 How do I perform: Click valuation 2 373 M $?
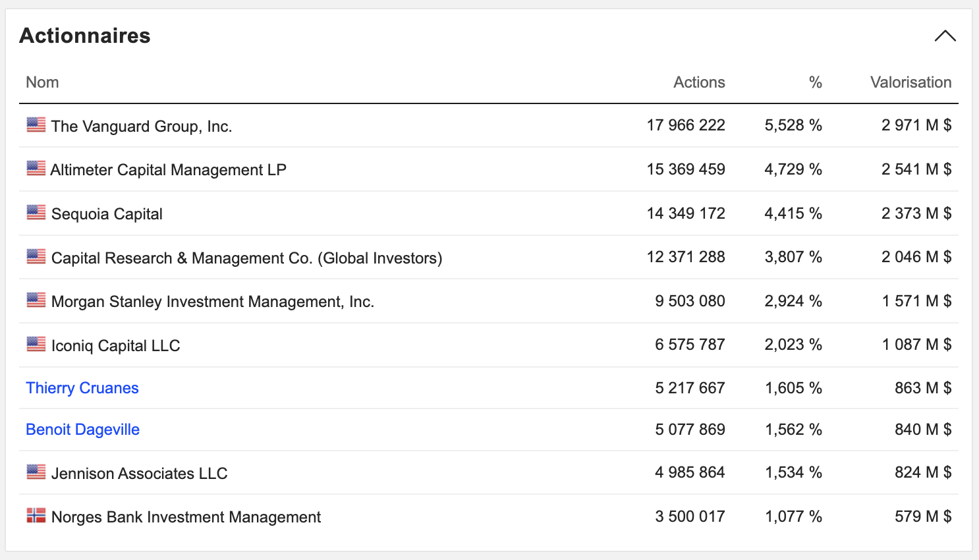point(916,213)
